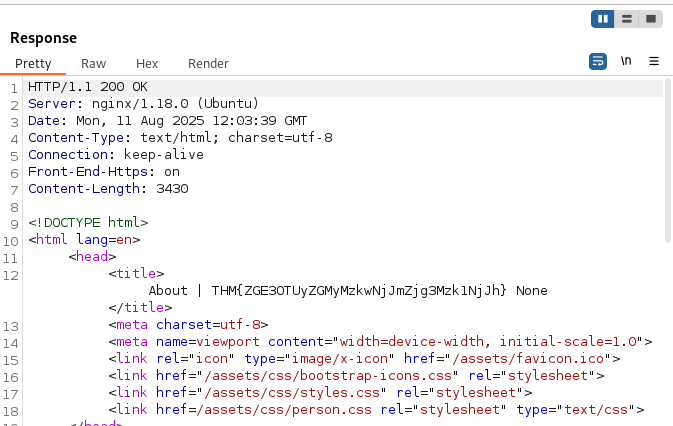Click '/assets/css/bootstrap-icons.css' href

coord(328,376)
